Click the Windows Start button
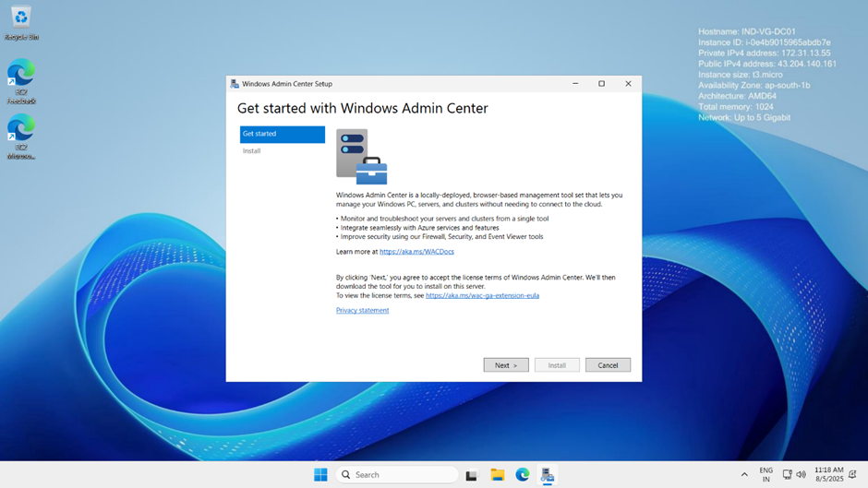 320,475
